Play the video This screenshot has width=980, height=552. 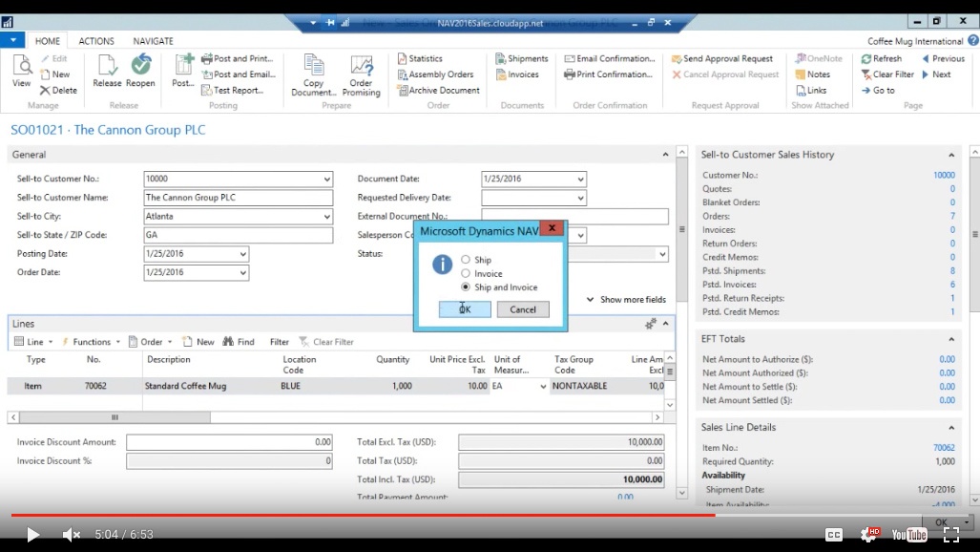pyautogui.click(x=32, y=535)
